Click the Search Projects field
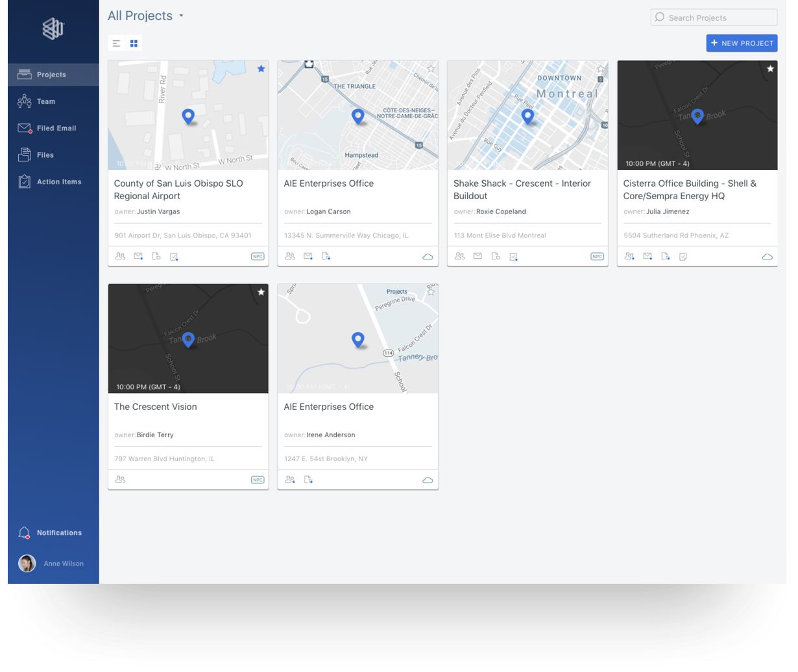 coord(713,18)
